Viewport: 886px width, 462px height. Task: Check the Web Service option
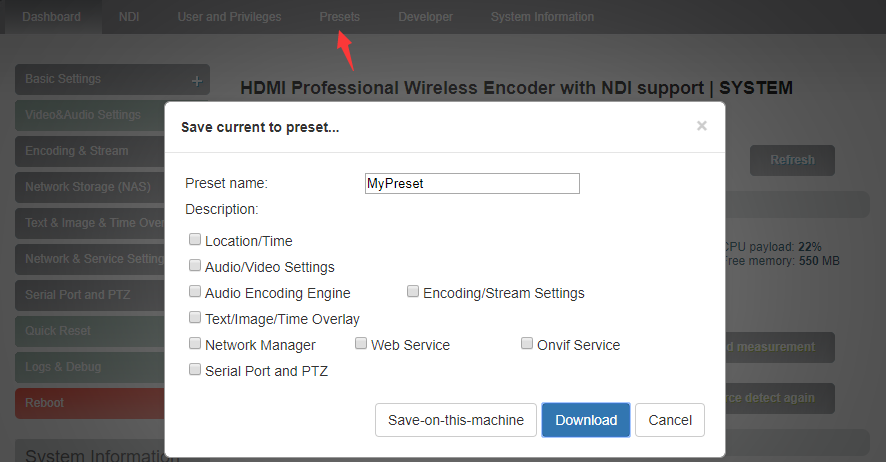(x=361, y=343)
